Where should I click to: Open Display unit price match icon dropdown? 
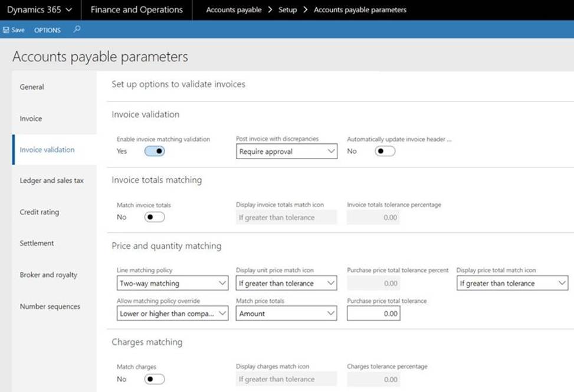click(x=286, y=284)
